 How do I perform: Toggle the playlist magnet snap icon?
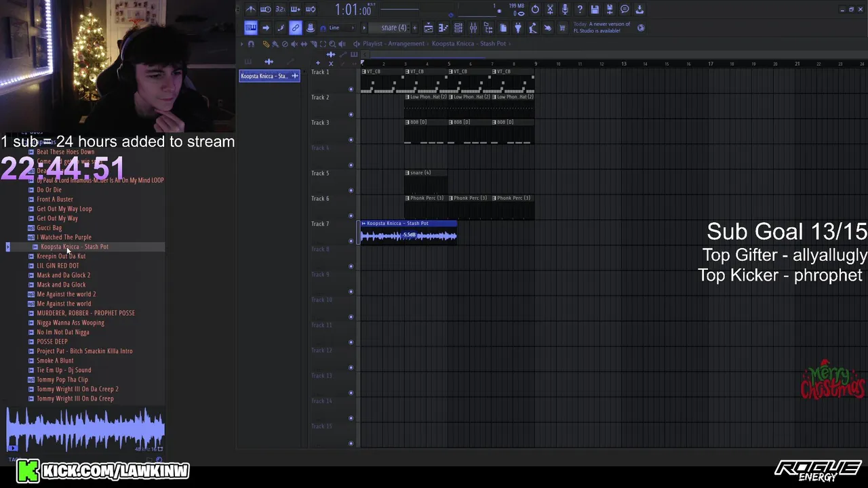(251, 43)
